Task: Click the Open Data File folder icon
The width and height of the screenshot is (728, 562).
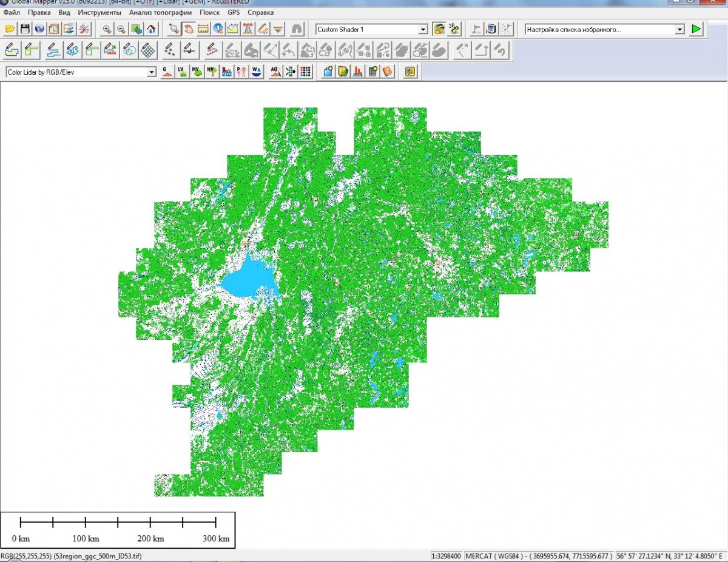Action: (10, 29)
